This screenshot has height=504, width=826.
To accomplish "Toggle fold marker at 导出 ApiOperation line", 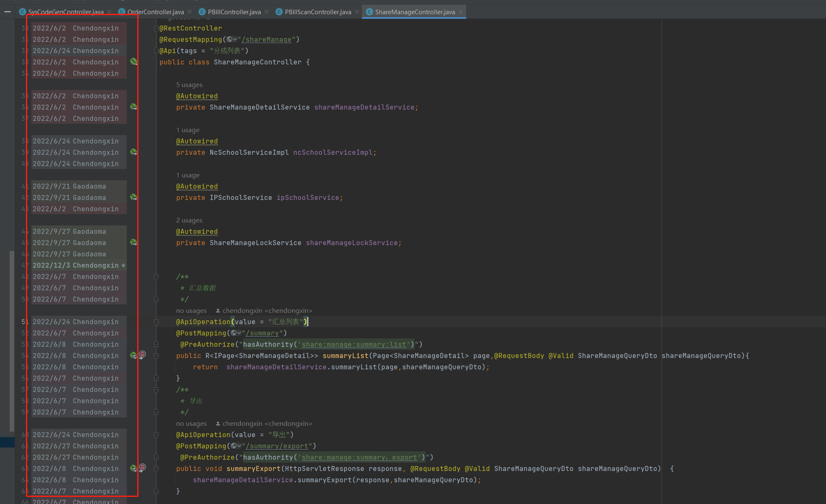I will [156, 435].
